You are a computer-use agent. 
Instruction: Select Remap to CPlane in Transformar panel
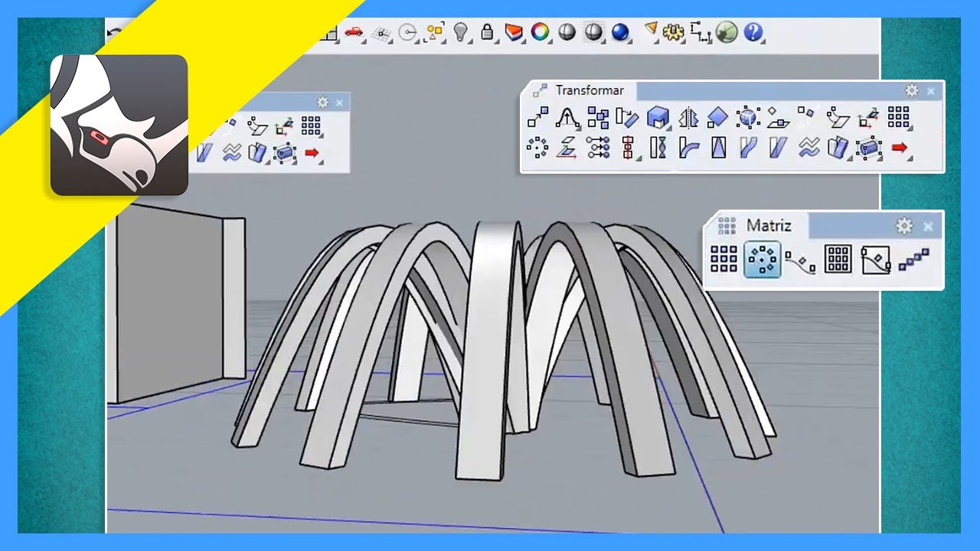point(838,117)
